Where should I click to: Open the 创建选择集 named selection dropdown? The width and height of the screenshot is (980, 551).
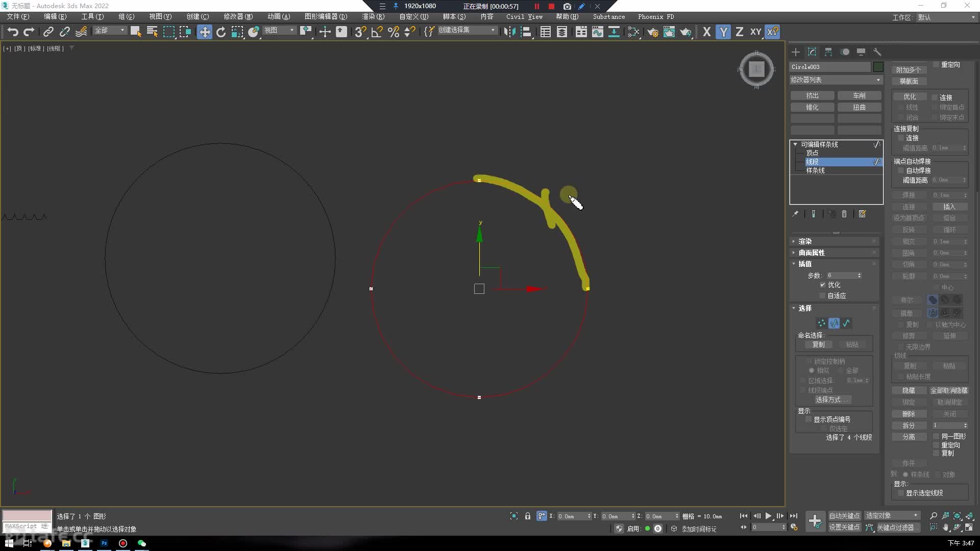(x=467, y=30)
